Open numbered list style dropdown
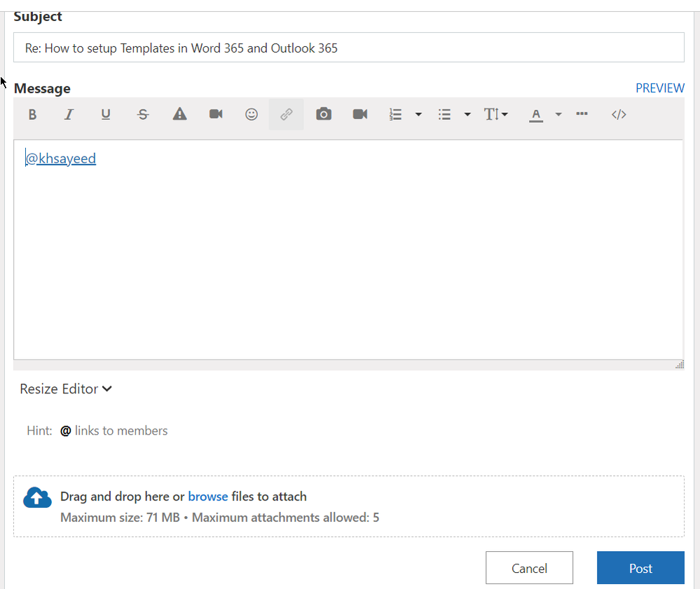The width and height of the screenshot is (700, 589). click(418, 114)
